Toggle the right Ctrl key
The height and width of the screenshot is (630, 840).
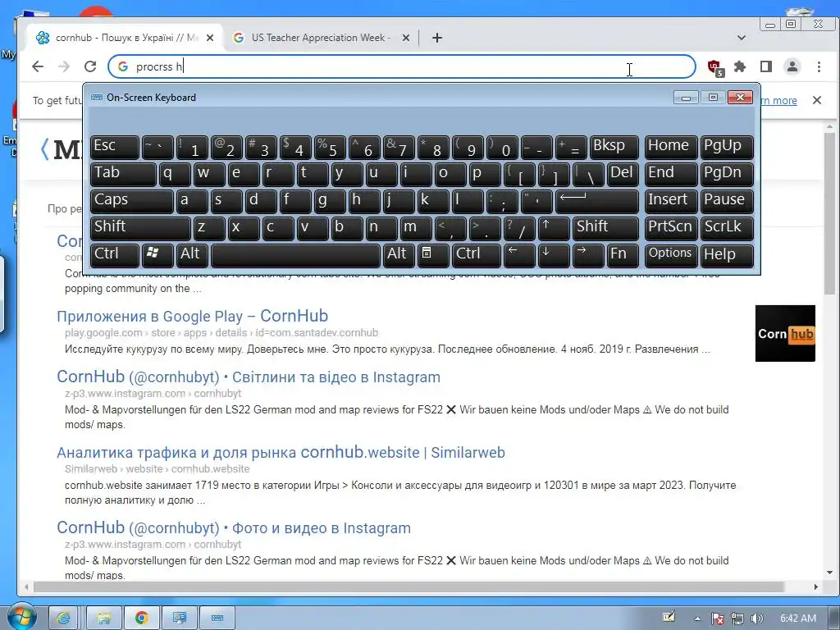pos(477,254)
